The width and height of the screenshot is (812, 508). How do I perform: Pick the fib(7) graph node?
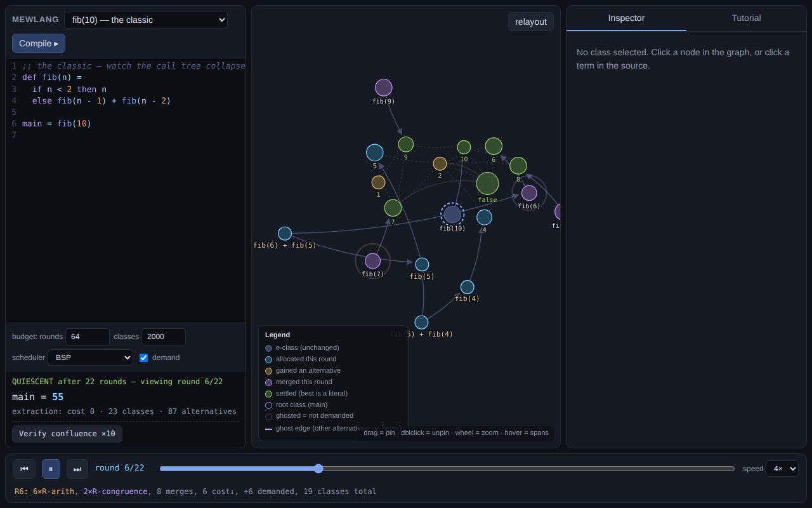coord(373,261)
